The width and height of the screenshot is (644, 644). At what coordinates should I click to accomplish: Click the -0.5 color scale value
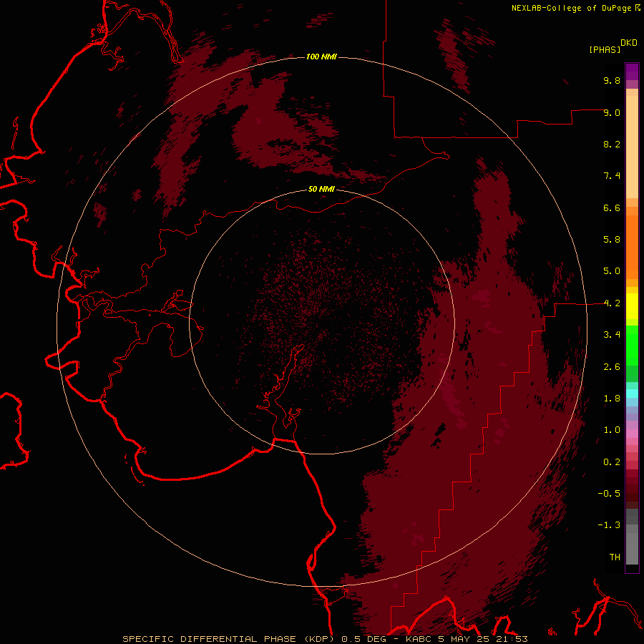[x=609, y=494]
